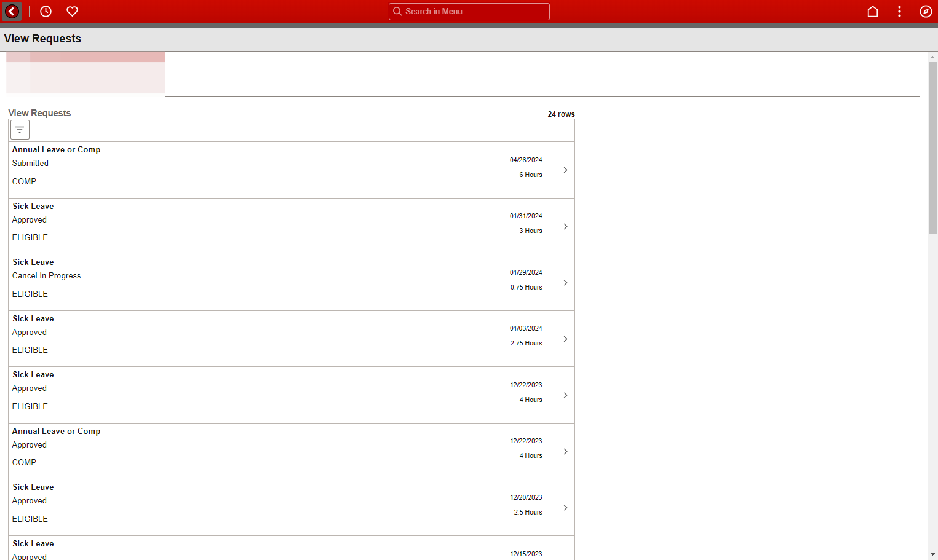Click the 12/20/2023 date

pyautogui.click(x=526, y=497)
